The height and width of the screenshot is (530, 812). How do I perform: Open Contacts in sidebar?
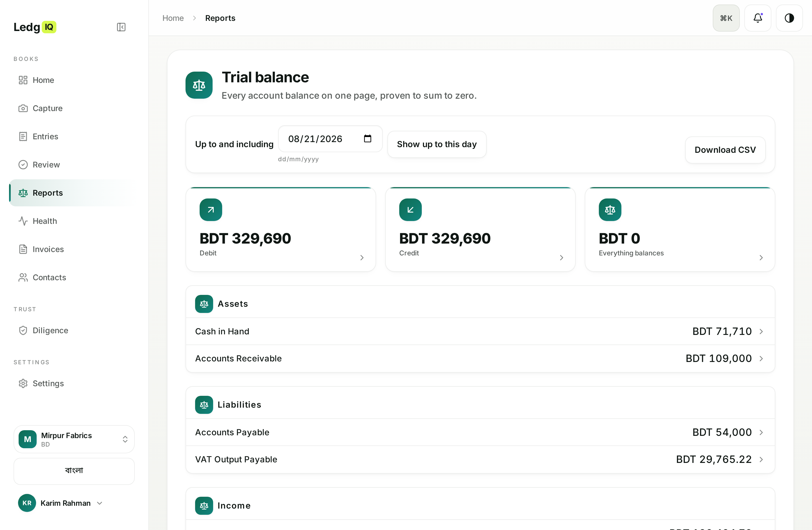pyautogui.click(x=72, y=278)
